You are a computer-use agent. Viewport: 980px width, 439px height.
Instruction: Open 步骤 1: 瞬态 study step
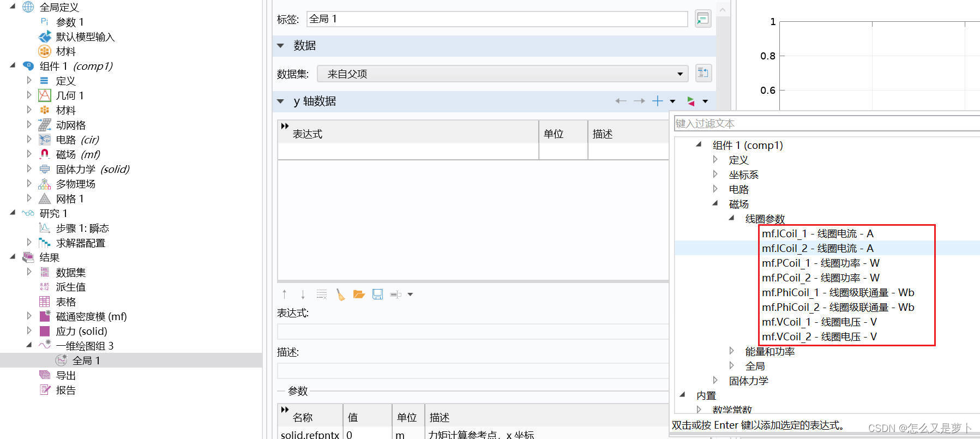82,228
